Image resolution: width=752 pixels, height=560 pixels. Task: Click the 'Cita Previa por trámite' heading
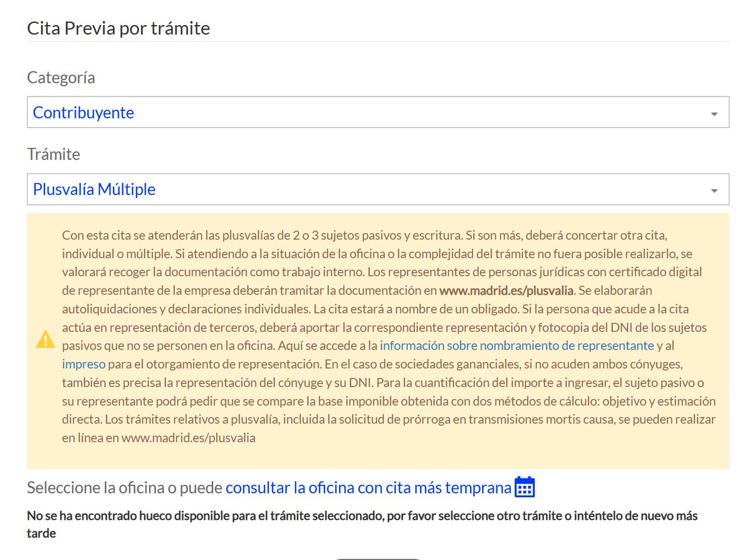118,28
